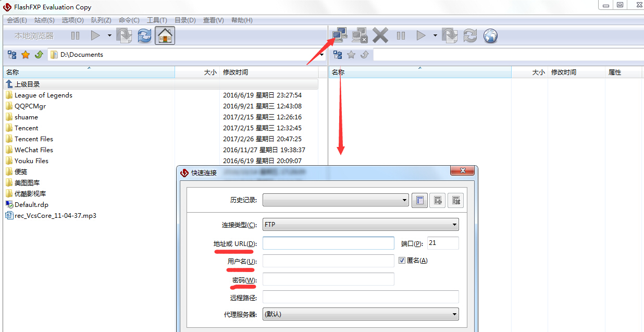Toggle folder tree icon in local path bar
This screenshot has height=332, width=644.
[x=12, y=55]
